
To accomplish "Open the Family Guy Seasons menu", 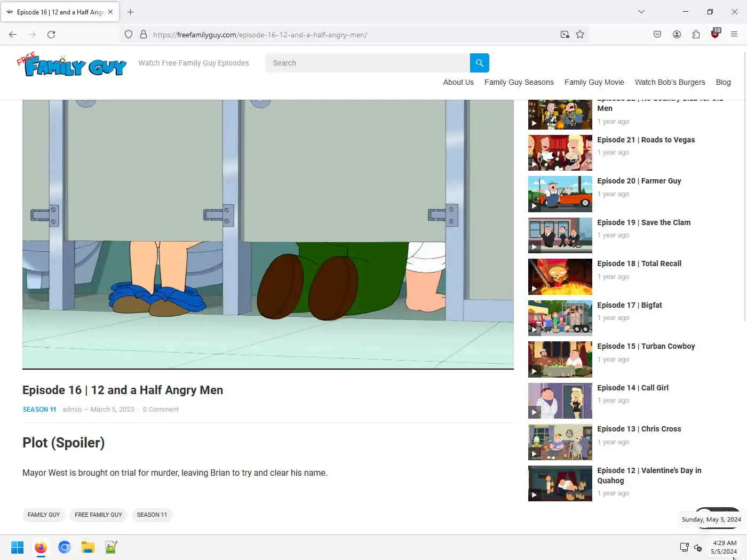I will click(519, 82).
